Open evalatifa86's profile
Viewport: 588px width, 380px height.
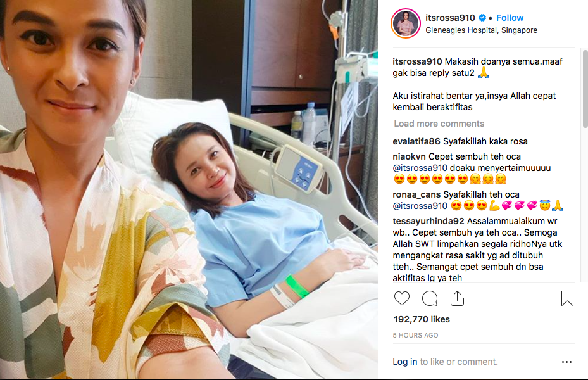(x=416, y=141)
